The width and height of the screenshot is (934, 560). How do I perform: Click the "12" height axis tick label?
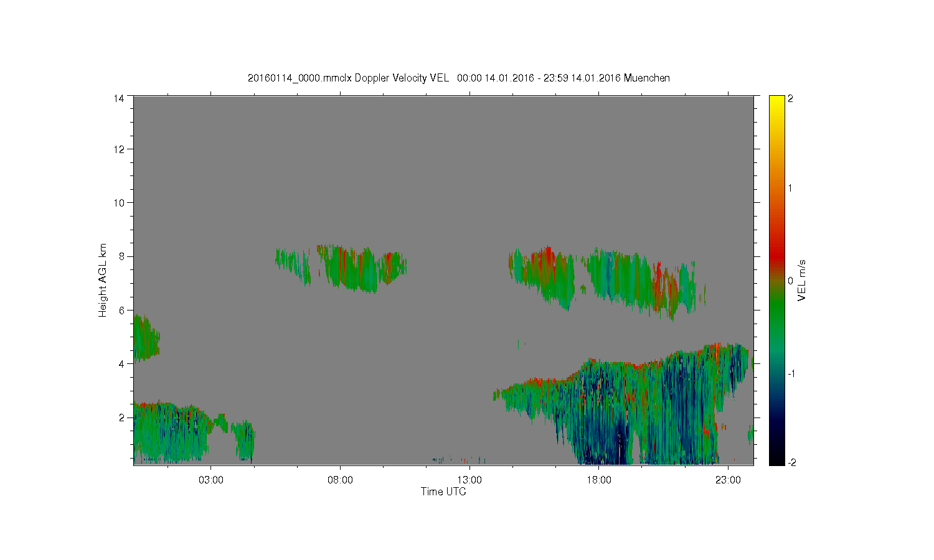118,149
